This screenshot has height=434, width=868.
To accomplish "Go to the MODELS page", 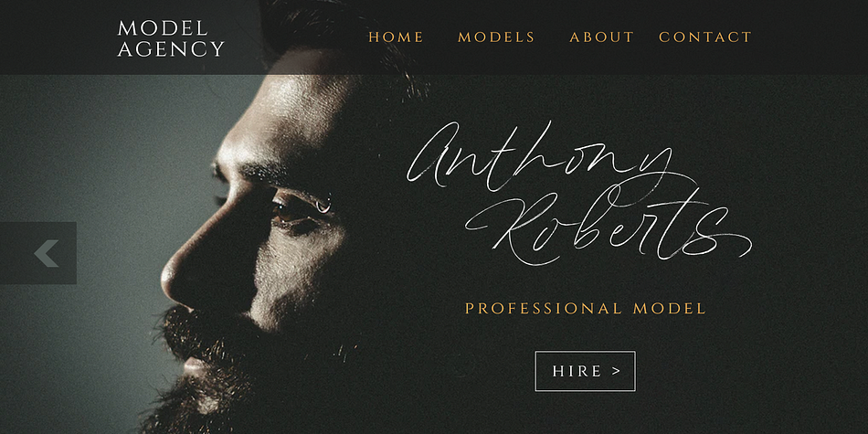I will click(x=496, y=37).
